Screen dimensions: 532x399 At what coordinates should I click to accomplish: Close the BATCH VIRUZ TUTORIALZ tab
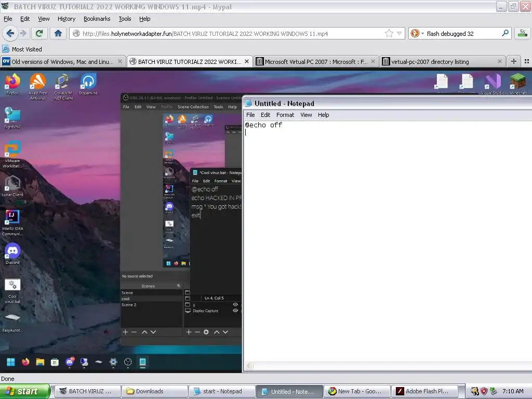click(x=247, y=61)
